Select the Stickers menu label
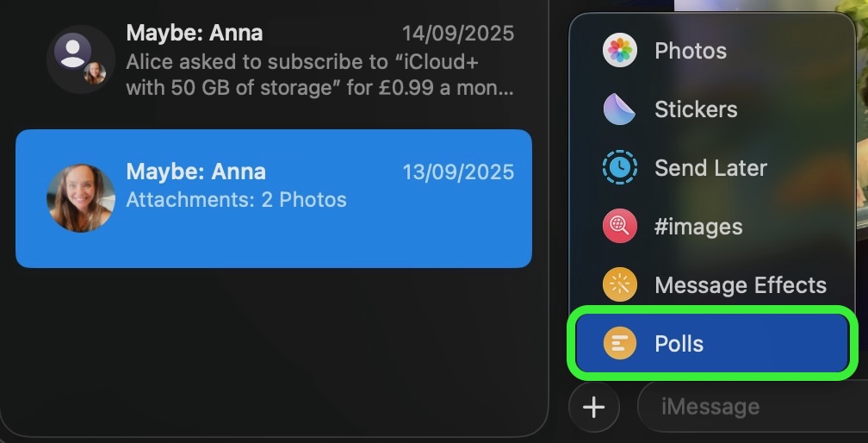 696,109
